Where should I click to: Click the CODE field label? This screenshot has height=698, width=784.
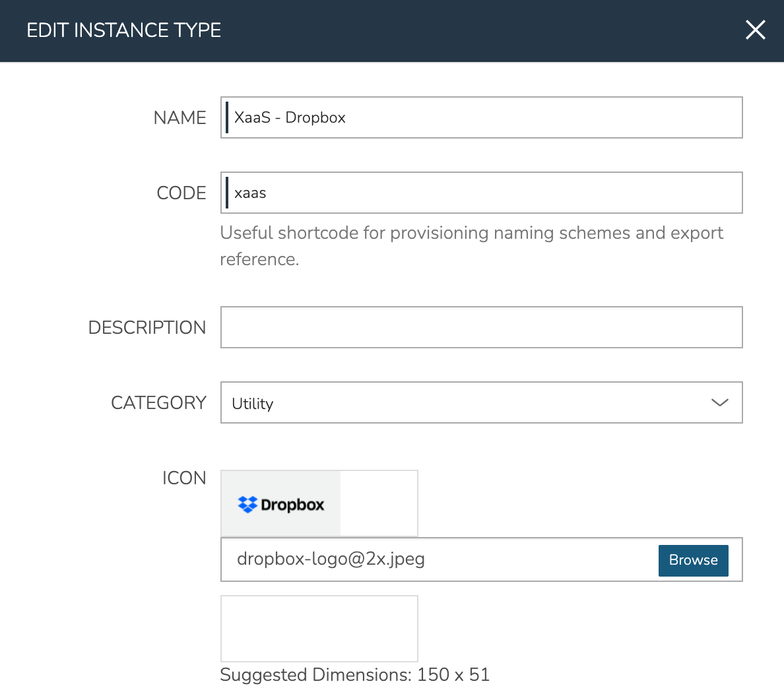coord(181,193)
